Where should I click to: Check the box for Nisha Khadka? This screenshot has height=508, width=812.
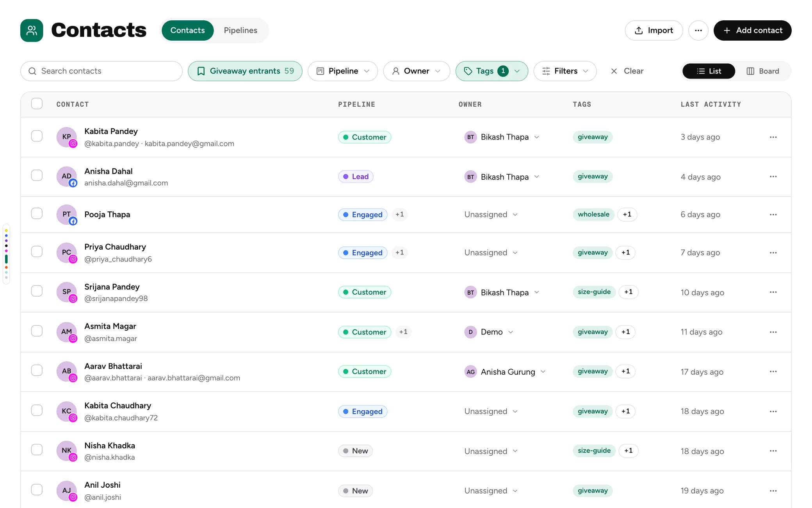coord(37,450)
